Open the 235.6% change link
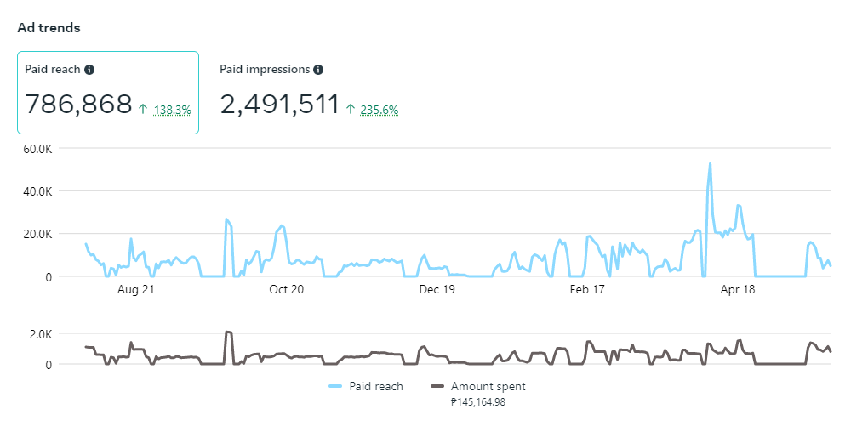Screen dimensions: 868x432 (x=380, y=110)
